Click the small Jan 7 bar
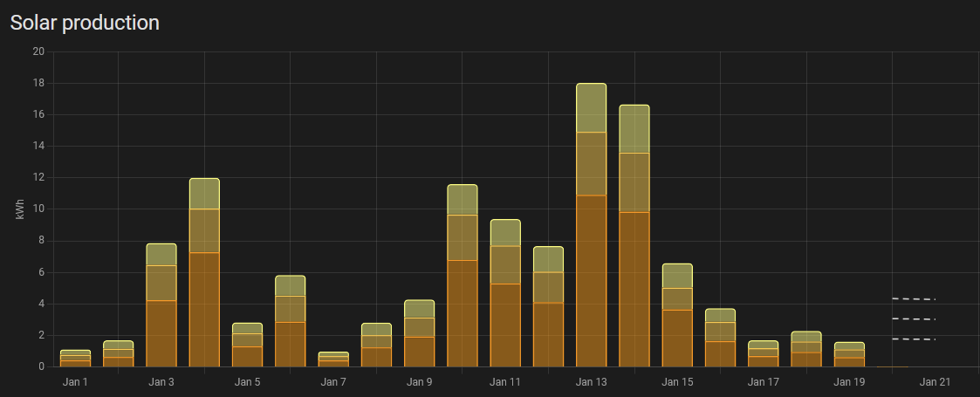 pyautogui.click(x=333, y=359)
